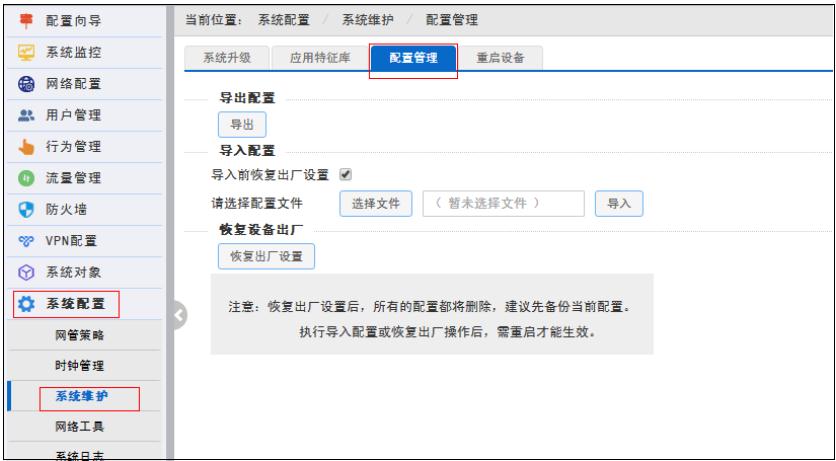The image size is (836, 461).
Task: Click the 行为管理 hand icon
Action: click(26, 147)
